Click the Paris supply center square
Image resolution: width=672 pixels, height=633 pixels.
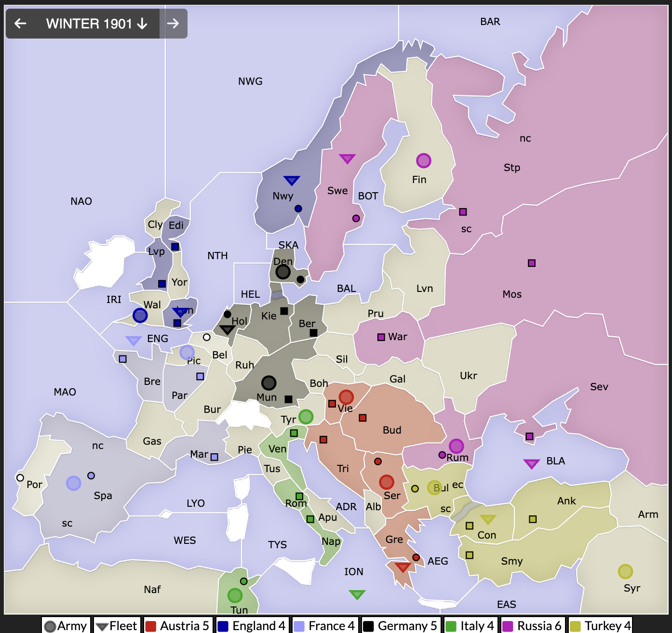coord(200,376)
